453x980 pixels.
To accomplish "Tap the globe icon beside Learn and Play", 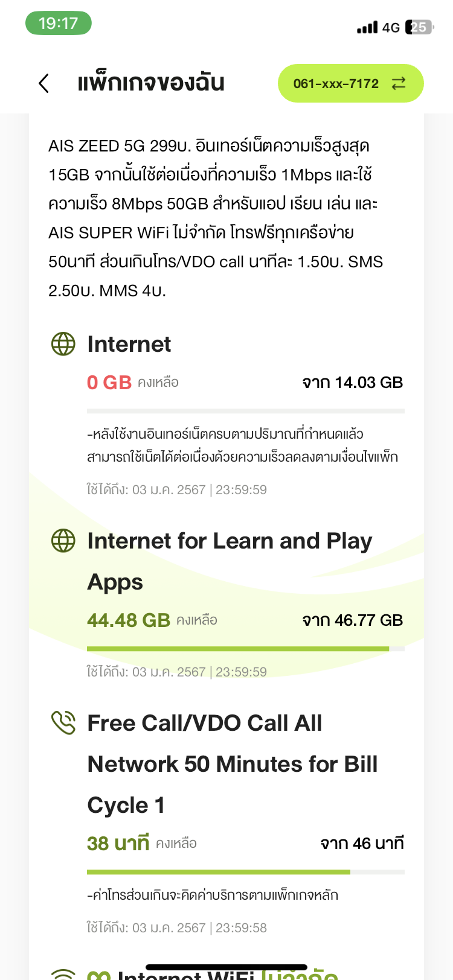I will pos(63,541).
